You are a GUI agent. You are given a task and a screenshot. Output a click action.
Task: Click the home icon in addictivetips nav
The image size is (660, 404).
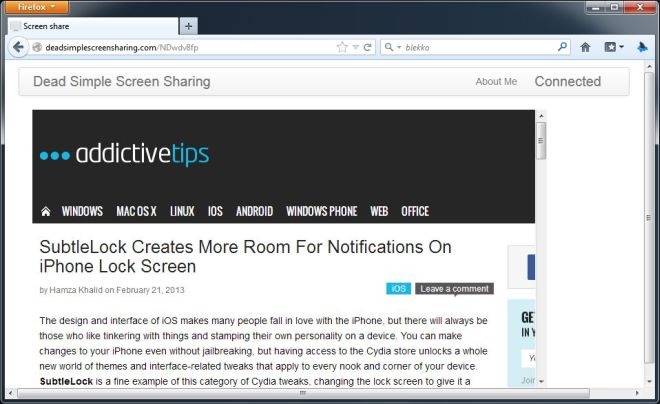click(x=45, y=211)
